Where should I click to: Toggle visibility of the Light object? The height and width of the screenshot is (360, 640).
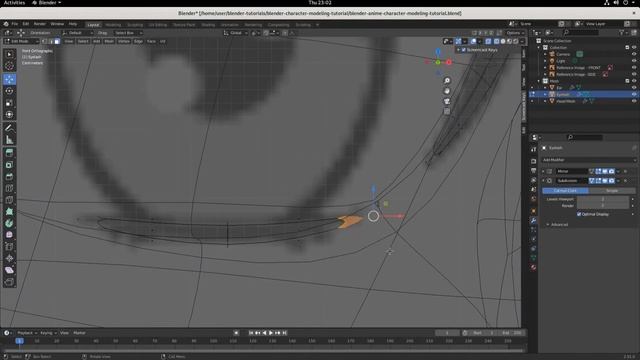pyautogui.click(x=634, y=61)
